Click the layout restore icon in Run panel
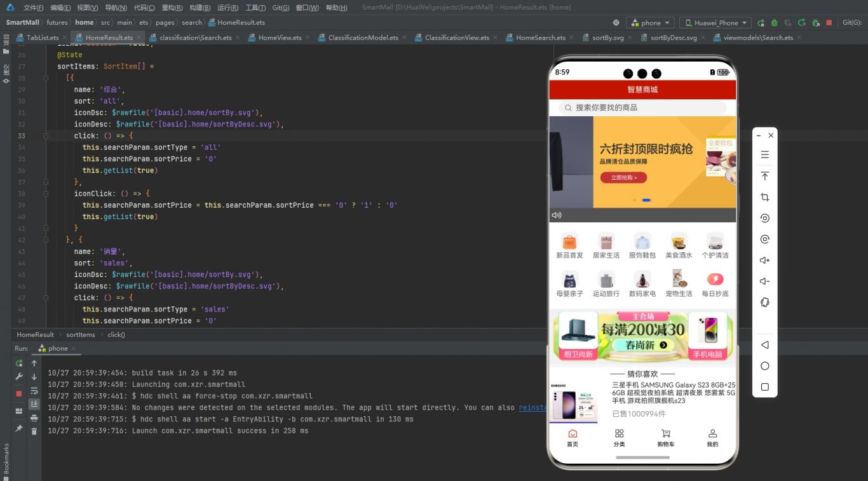The width and height of the screenshot is (868, 481). click(x=19, y=411)
